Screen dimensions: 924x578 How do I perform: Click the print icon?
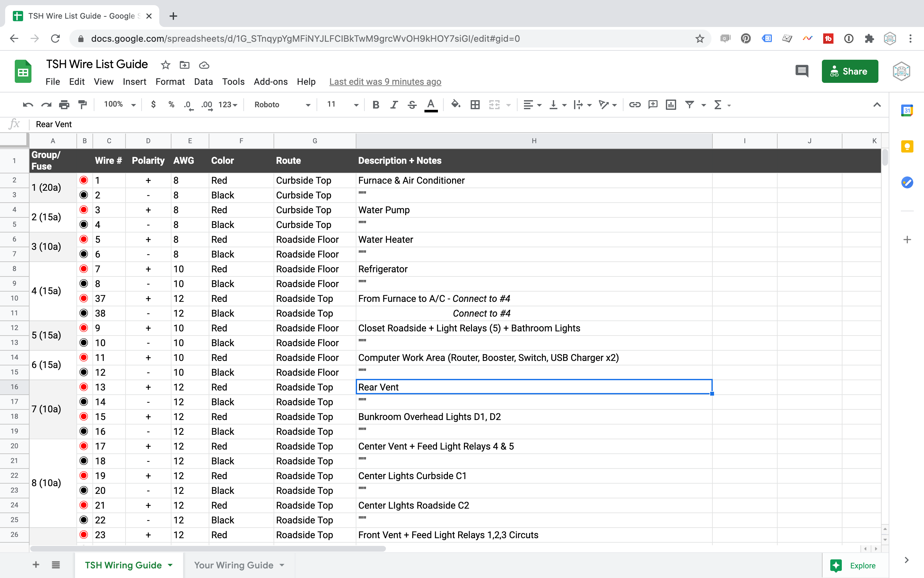tap(64, 104)
